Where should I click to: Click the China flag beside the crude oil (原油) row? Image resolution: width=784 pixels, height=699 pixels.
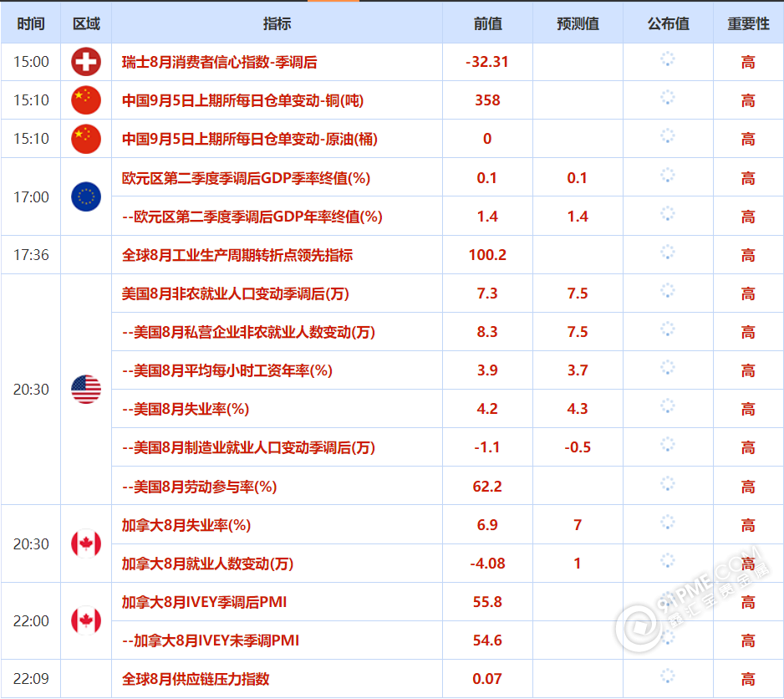tap(86, 139)
